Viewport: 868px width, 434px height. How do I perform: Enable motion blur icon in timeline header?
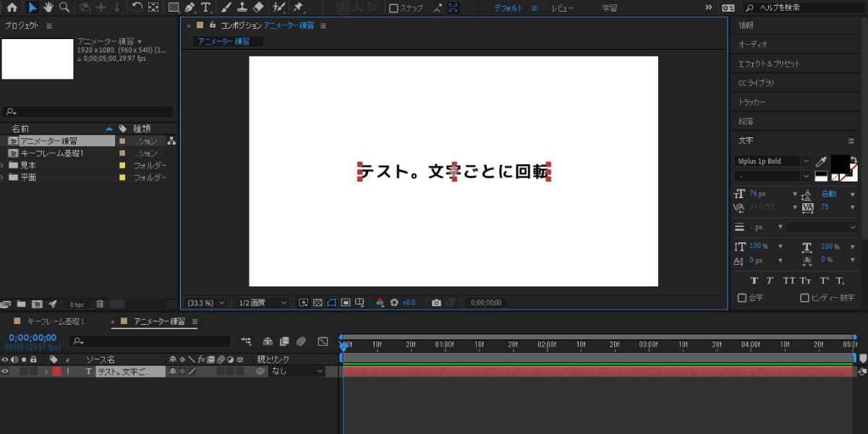coord(302,341)
